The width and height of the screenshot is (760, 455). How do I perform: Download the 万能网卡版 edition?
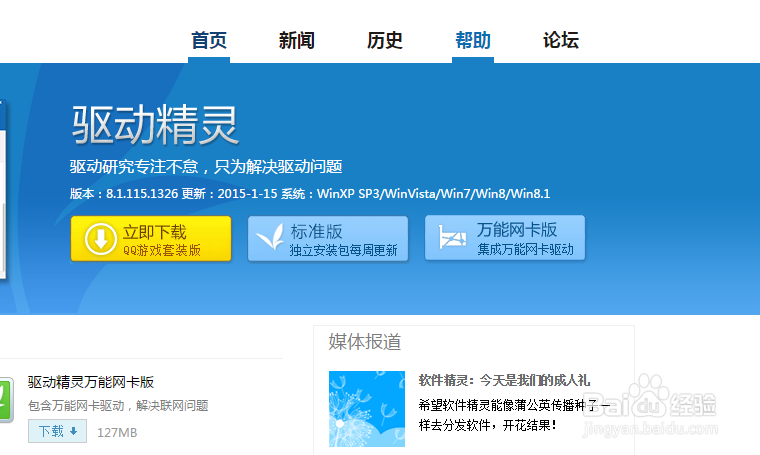pyautogui.click(x=505, y=238)
